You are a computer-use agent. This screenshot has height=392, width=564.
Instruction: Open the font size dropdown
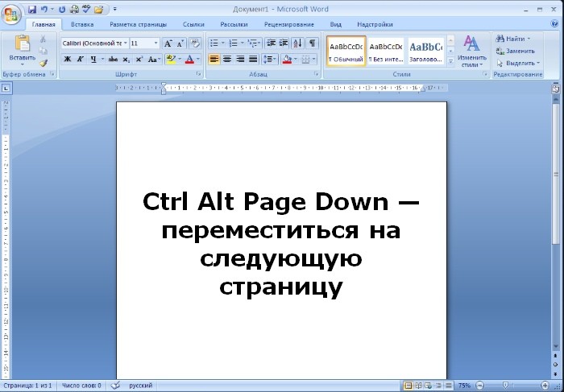coord(156,43)
